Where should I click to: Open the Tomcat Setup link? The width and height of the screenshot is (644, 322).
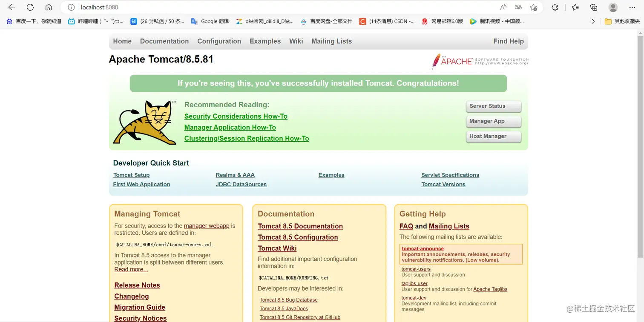click(x=131, y=175)
